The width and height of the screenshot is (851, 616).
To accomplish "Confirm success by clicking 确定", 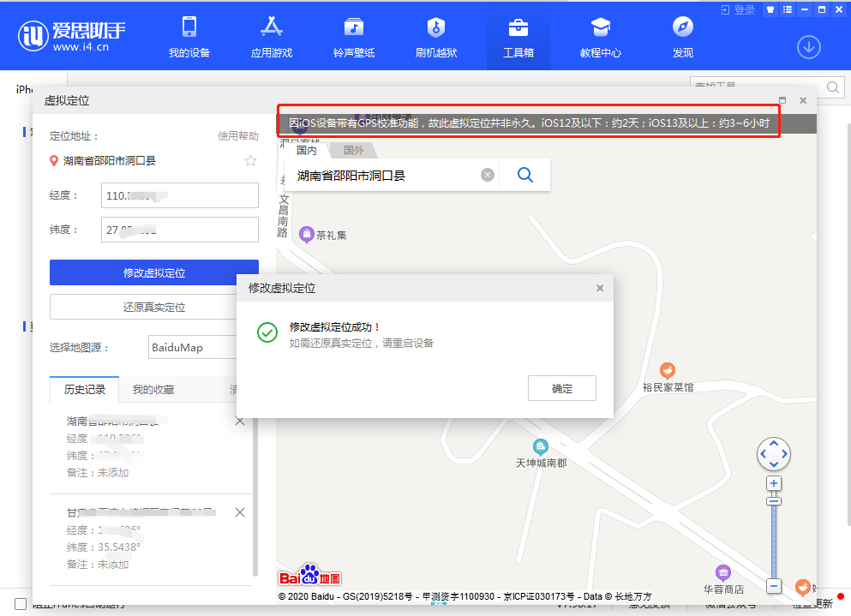I will click(x=561, y=387).
